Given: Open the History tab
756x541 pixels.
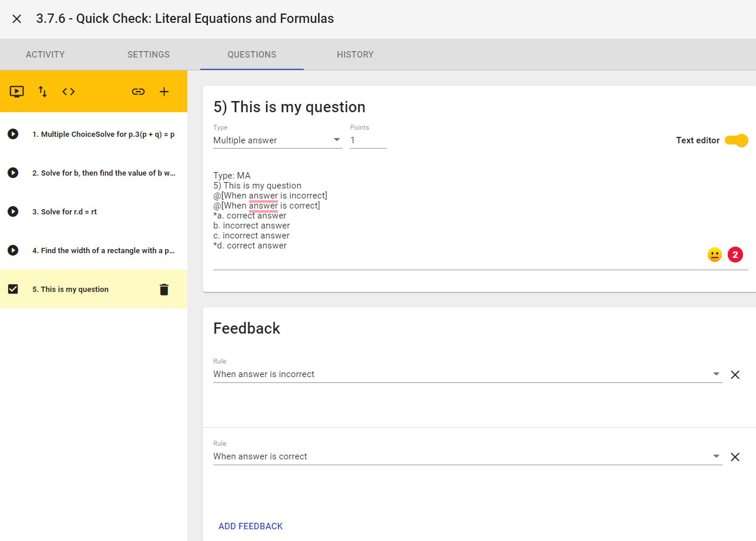Looking at the screenshot, I should point(355,55).
